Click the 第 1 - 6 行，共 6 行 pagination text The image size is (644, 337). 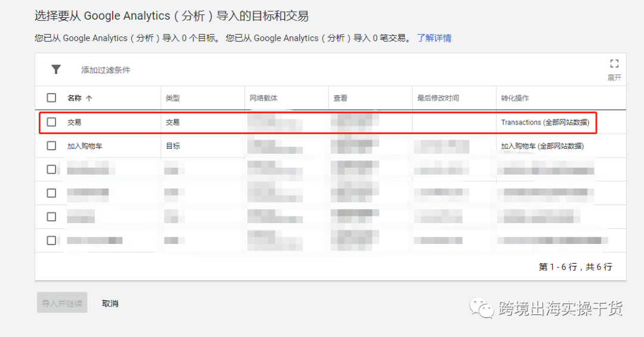point(575,267)
